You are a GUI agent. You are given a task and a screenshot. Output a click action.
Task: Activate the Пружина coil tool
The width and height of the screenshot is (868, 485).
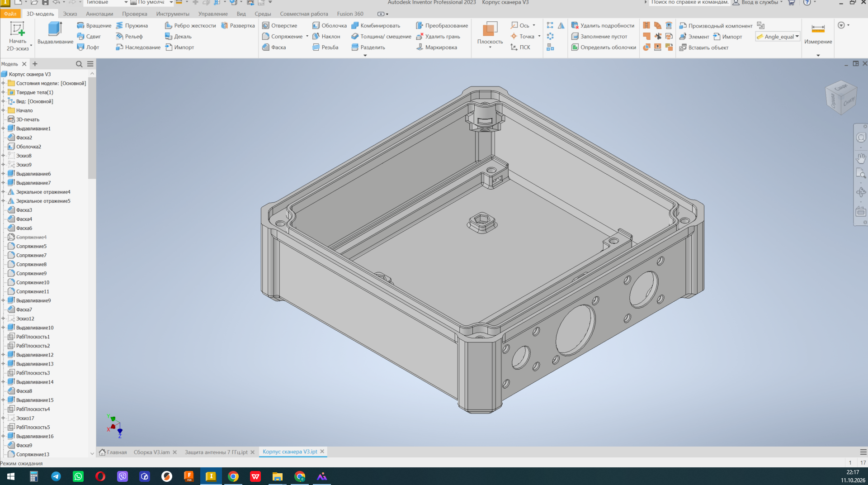point(132,25)
